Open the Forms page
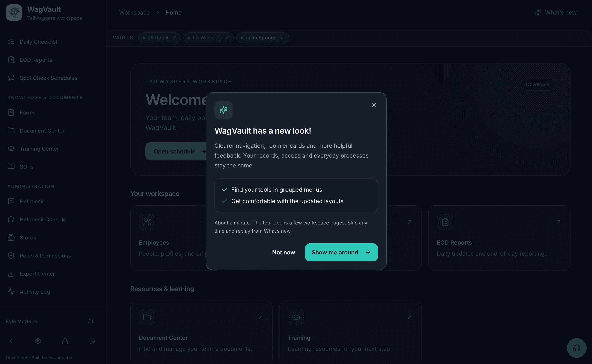The height and width of the screenshot is (364, 592). pos(53,113)
